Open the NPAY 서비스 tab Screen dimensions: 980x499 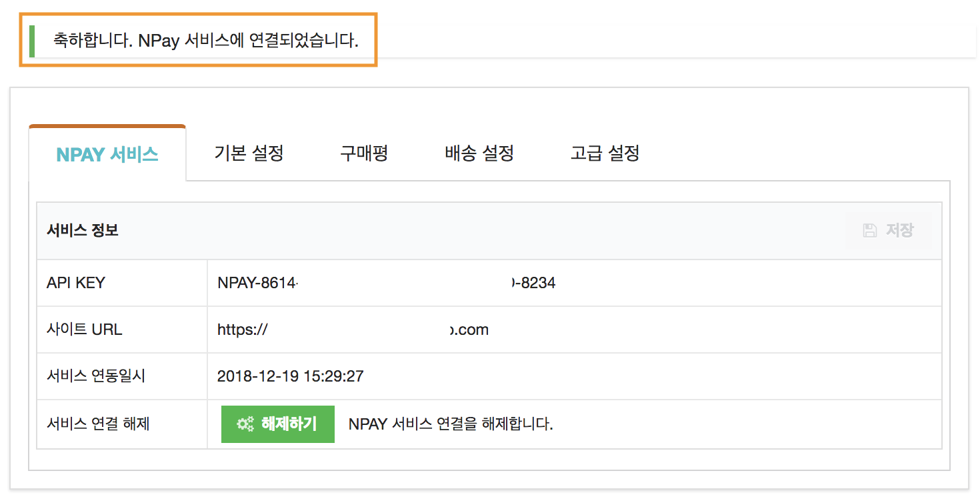tap(107, 154)
